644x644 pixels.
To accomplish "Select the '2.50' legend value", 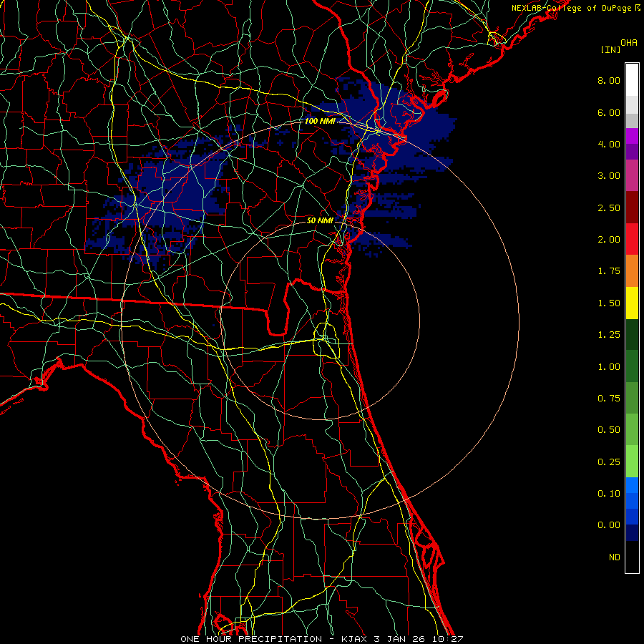I will pyautogui.click(x=609, y=208).
